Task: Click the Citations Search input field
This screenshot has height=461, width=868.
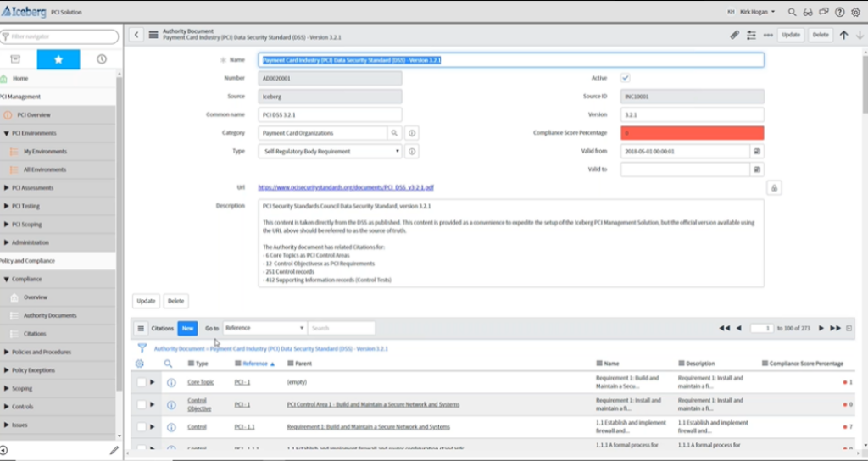Action: coord(342,328)
